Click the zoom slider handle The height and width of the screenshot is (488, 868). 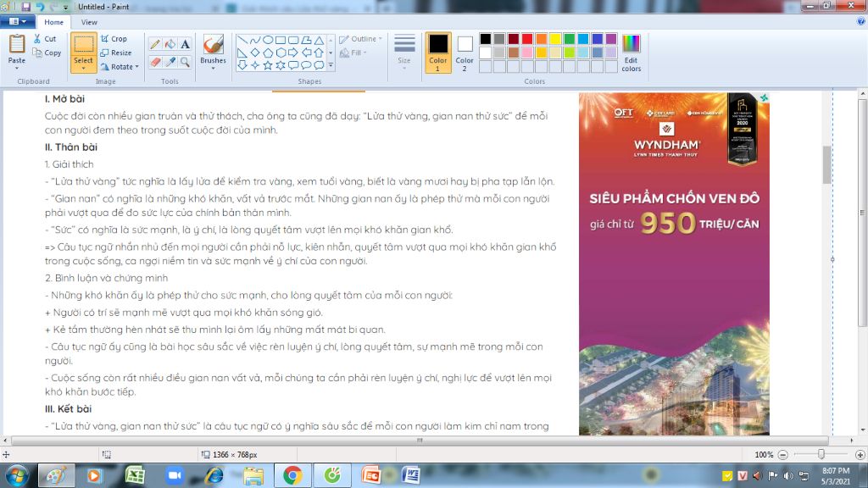point(821,454)
